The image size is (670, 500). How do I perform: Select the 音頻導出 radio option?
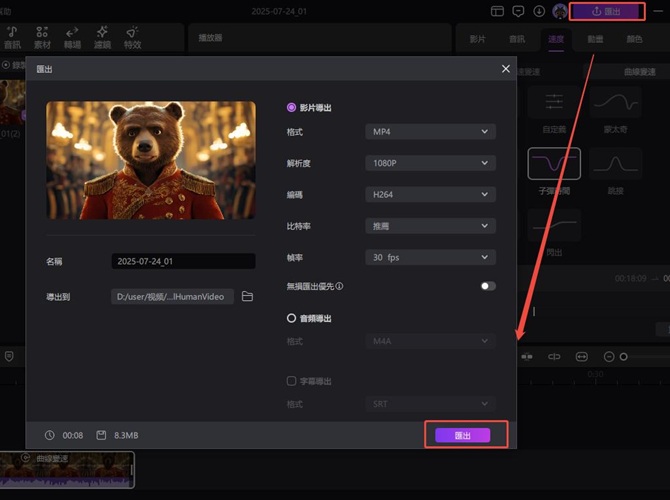point(291,318)
